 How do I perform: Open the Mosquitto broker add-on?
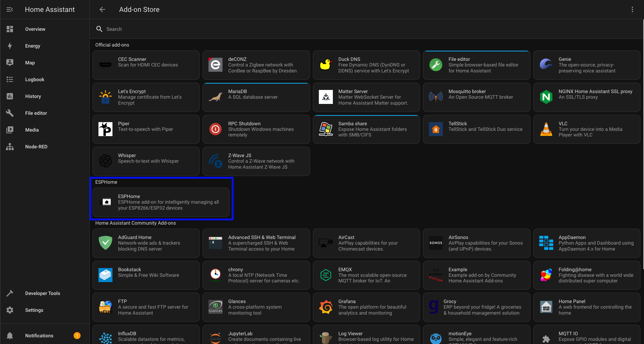tap(476, 97)
